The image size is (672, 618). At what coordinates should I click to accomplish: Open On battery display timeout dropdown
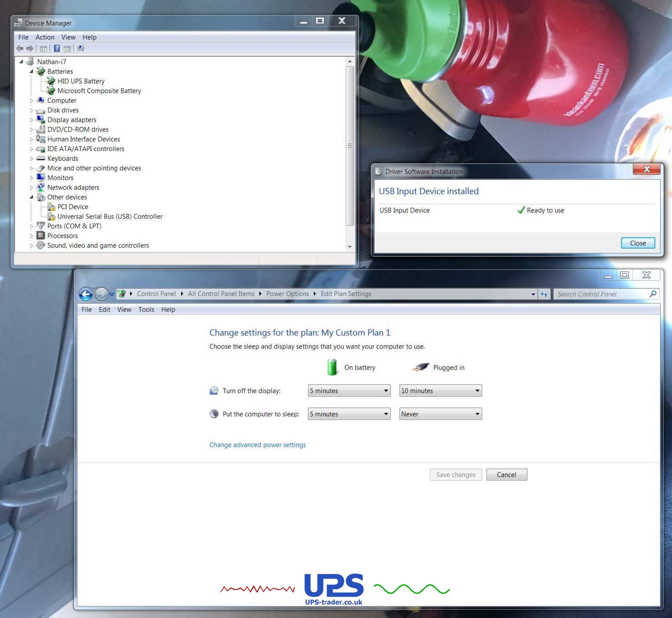tap(349, 391)
